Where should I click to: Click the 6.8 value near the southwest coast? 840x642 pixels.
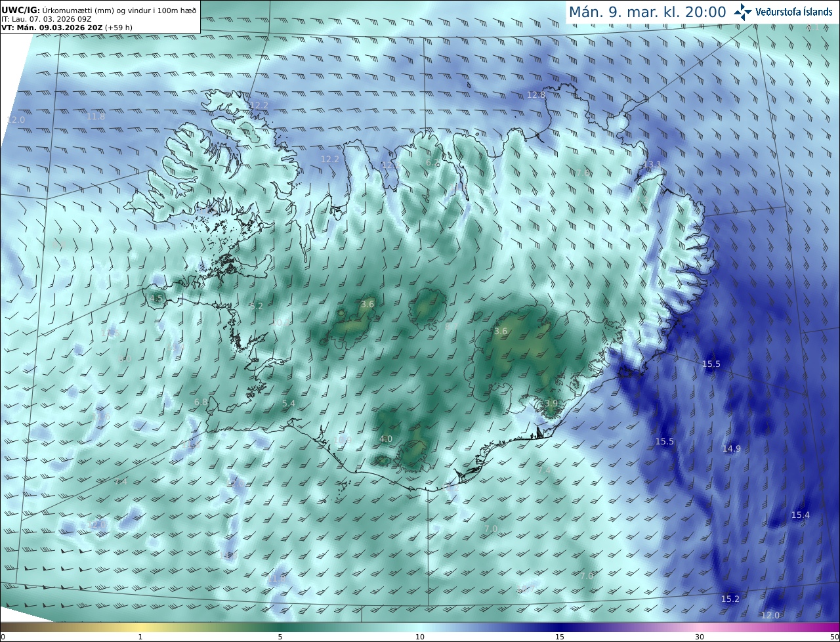tap(201, 402)
